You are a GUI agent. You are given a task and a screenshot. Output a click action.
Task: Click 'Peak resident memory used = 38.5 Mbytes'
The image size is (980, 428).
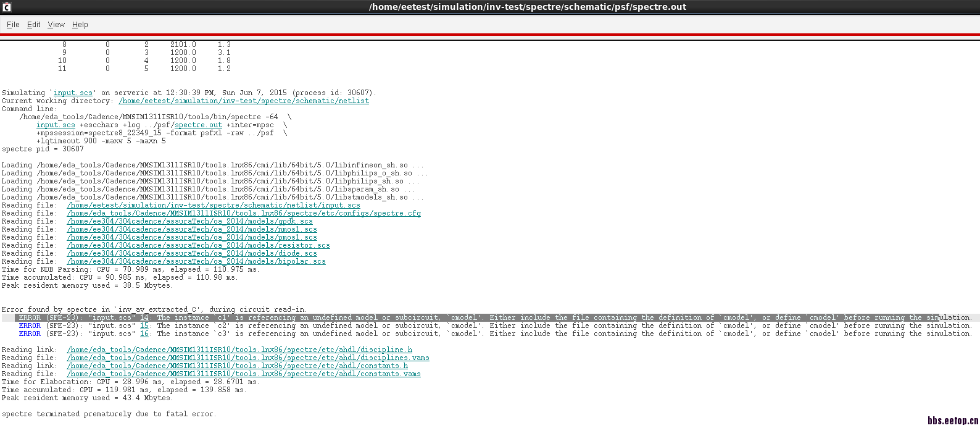[88, 285]
